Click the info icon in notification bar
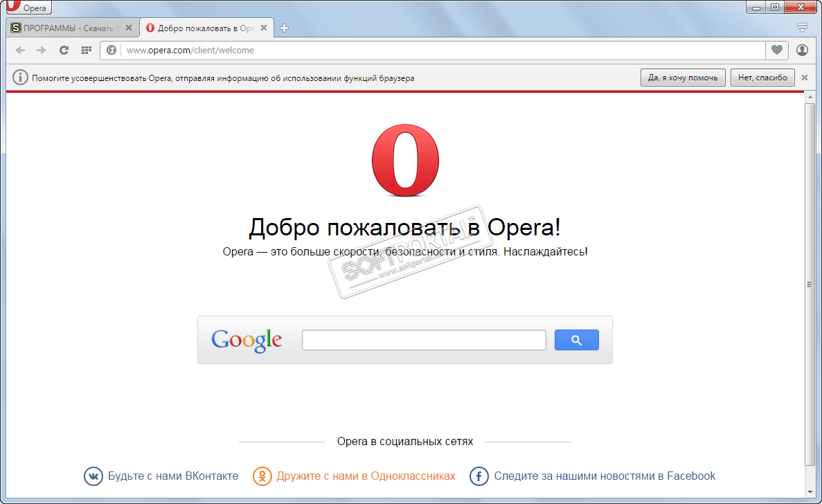The image size is (822, 504). (x=20, y=78)
